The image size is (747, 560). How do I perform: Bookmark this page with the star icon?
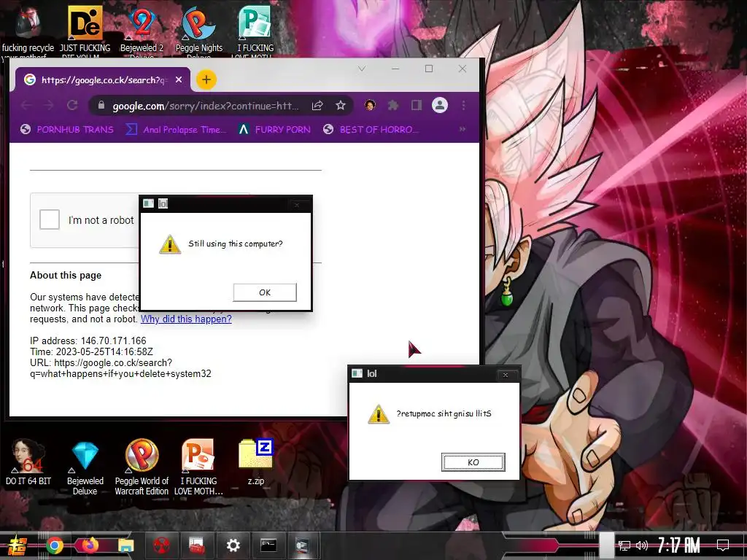340,105
